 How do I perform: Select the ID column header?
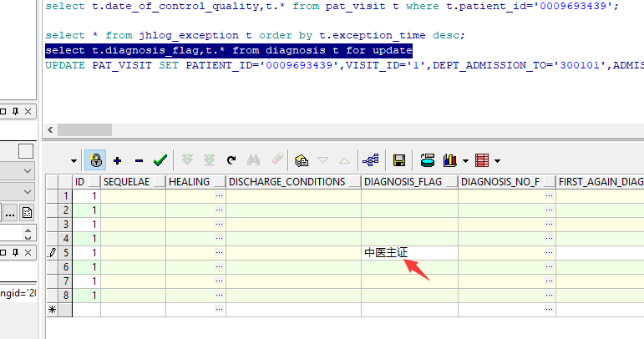(x=86, y=182)
